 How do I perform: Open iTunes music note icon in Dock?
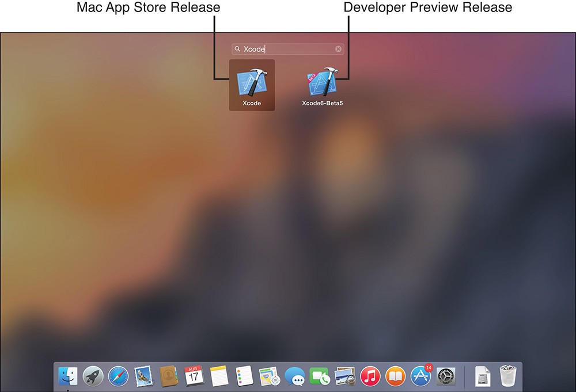(370, 376)
